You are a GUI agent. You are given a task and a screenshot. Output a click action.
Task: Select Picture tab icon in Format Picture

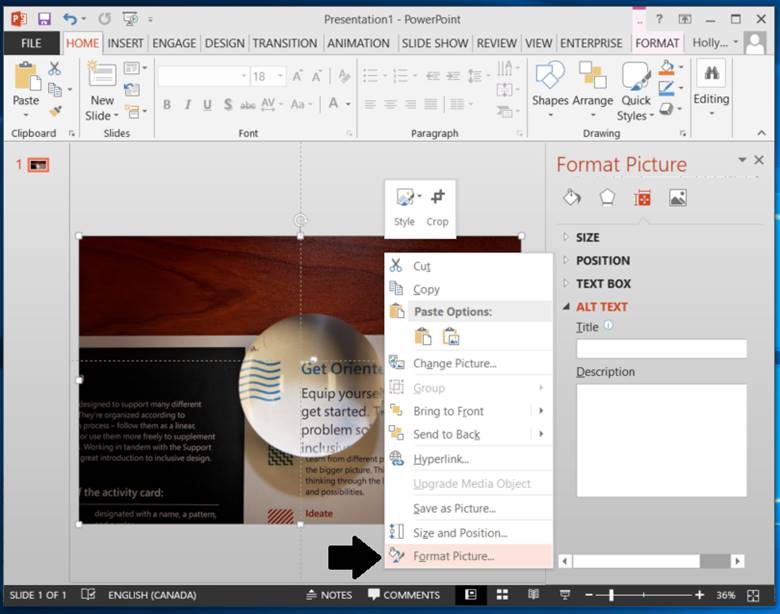(678, 198)
